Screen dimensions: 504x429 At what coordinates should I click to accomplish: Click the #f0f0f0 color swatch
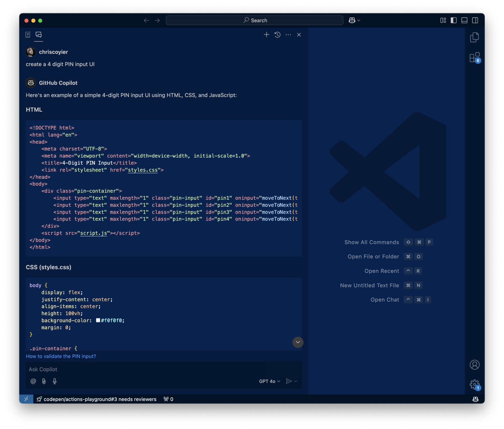click(x=98, y=320)
